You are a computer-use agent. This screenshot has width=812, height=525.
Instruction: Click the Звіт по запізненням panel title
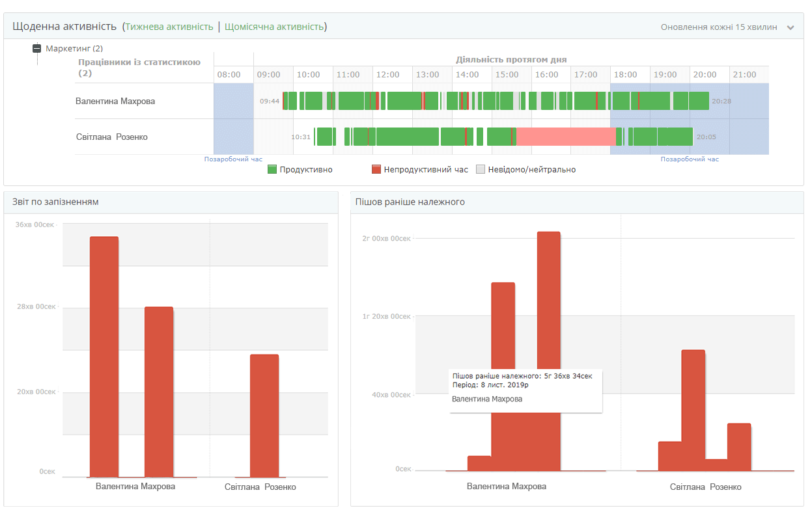pyautogui.click(x=55, y=202)
